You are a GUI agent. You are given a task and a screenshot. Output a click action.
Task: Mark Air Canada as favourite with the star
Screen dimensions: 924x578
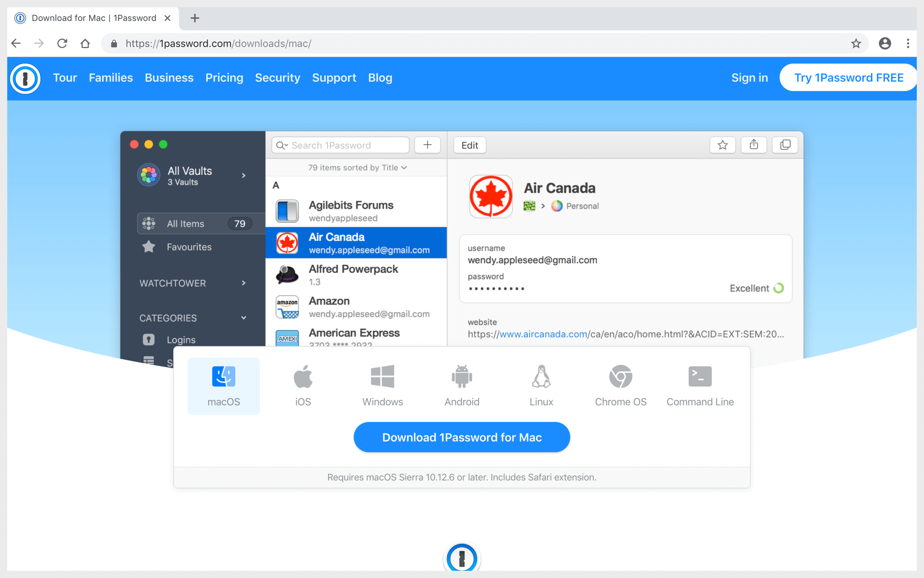coord(722,145)
